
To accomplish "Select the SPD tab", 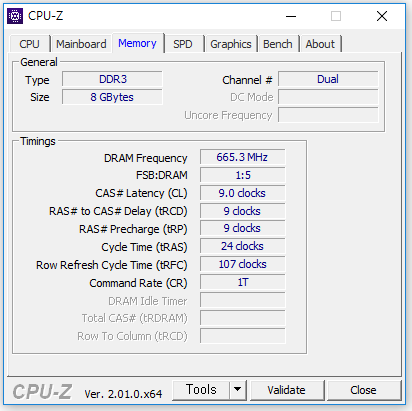I will point(183,44).
